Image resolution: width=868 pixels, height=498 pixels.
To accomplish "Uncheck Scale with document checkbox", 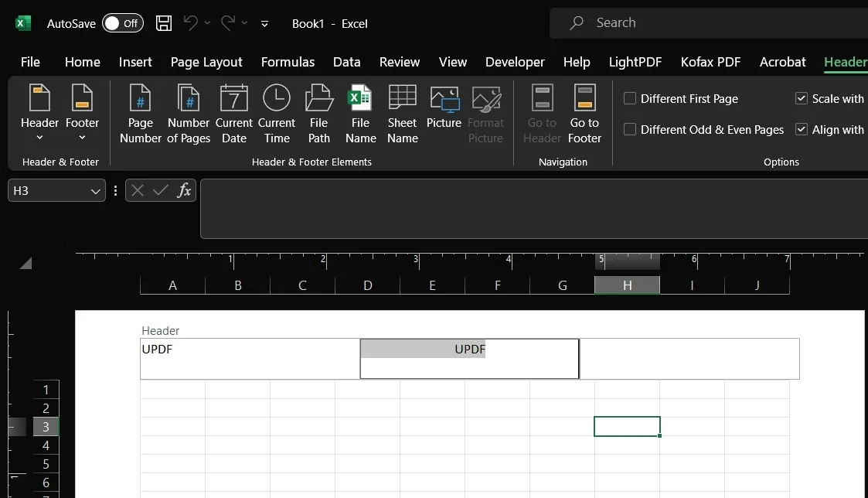I will pos(801,99).
